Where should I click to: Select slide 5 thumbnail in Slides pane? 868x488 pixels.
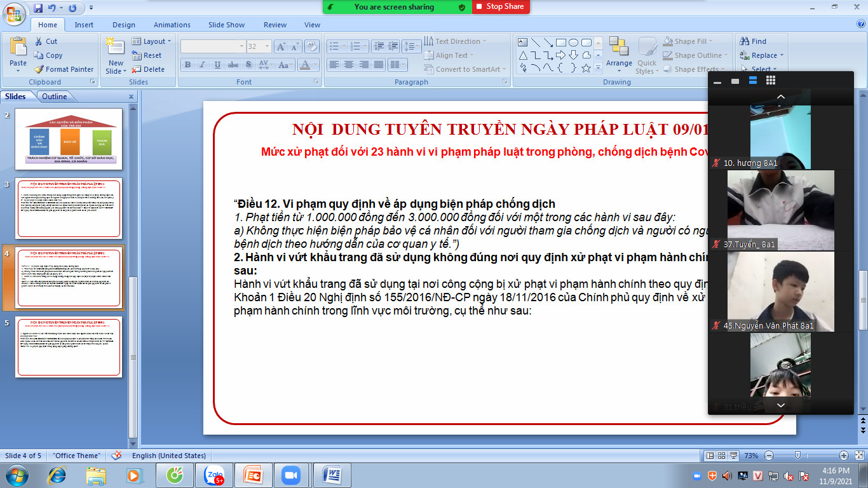pos(68,347)
